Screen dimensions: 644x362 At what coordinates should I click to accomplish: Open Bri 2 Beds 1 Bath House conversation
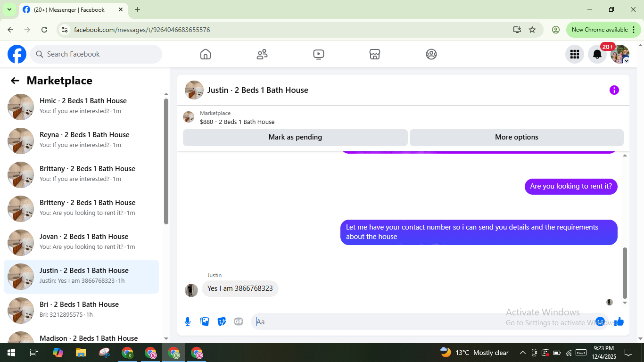pyautogui.click(x=81, y=310)
